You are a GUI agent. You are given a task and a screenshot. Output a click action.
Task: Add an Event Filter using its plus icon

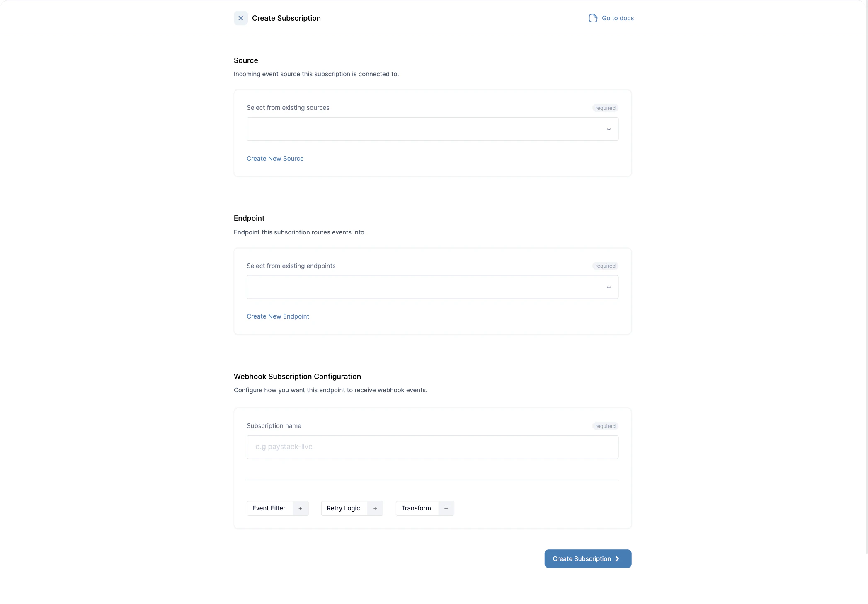click(301, 508)
